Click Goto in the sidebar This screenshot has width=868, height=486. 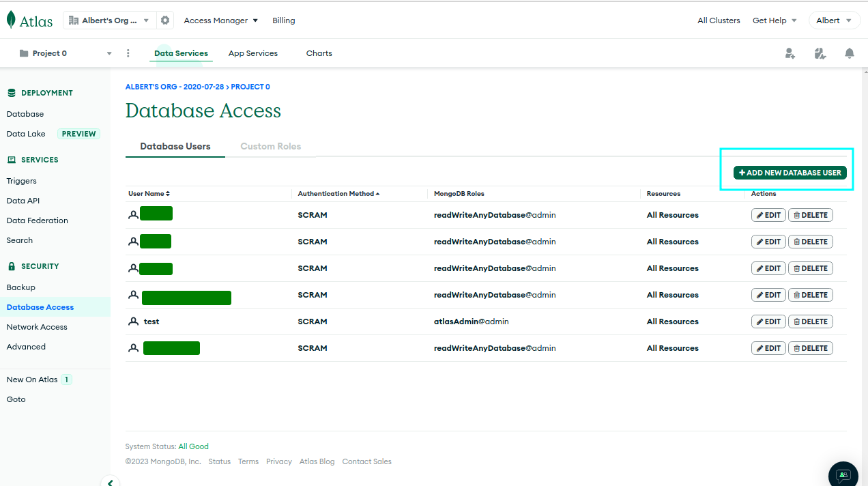[16, 399]
